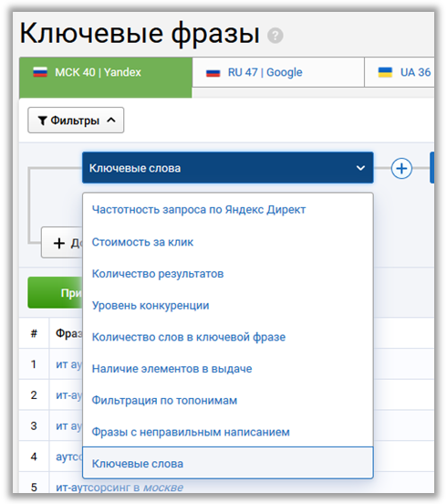Switch to RU 47 | Google tab
The image size is (447, 504).
coord(278,72)
